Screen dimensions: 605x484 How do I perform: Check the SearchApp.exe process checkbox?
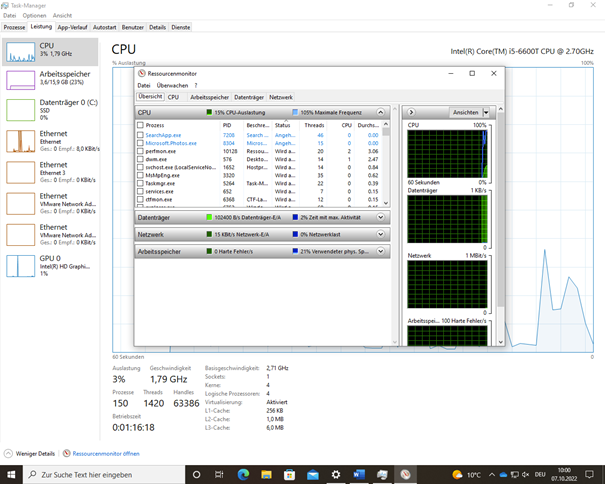(140, 135)
